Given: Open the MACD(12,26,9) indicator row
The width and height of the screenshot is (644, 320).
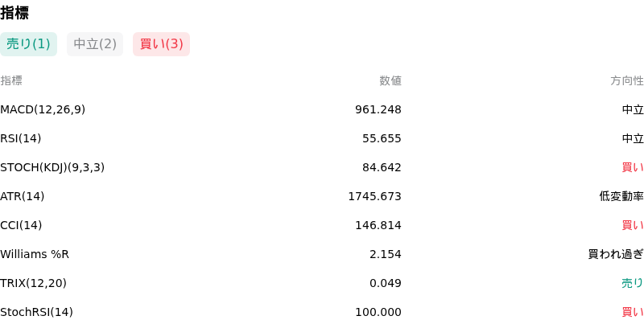Looking at the screenshot, I should pos(322,109).
